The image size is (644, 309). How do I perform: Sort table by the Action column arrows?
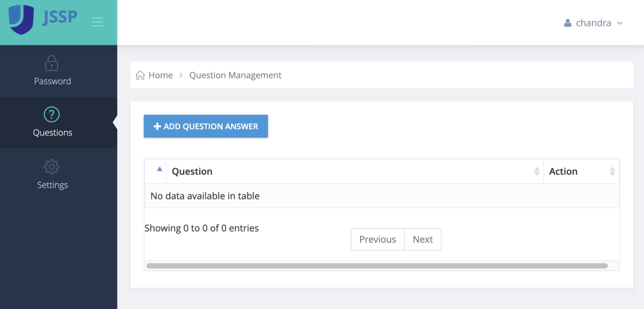(x=612, y=171)
